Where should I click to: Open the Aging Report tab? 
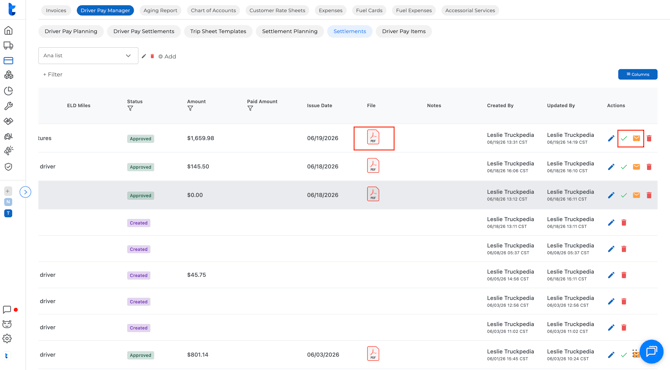tap(160, 10)
